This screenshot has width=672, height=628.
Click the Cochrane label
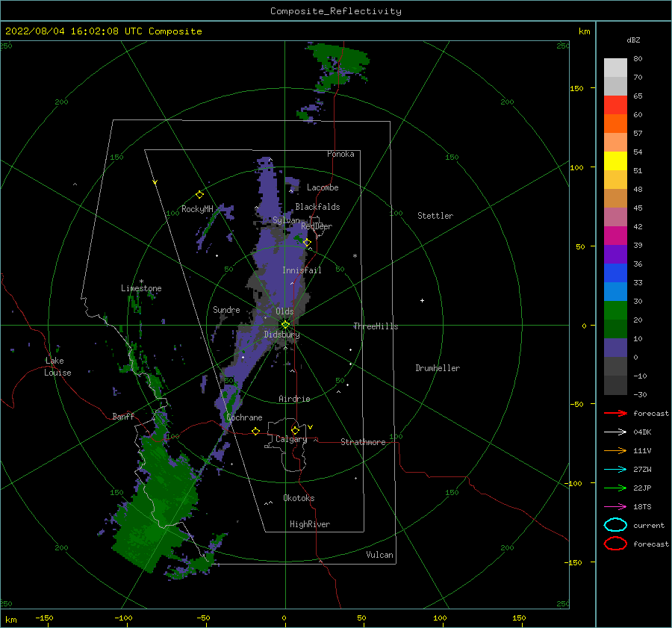click(x=244, y=417)
